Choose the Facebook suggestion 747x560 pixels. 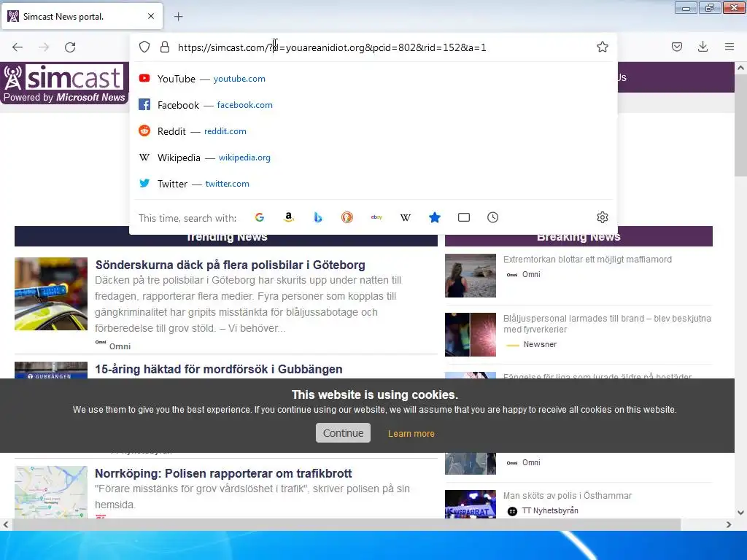point(373,105)
